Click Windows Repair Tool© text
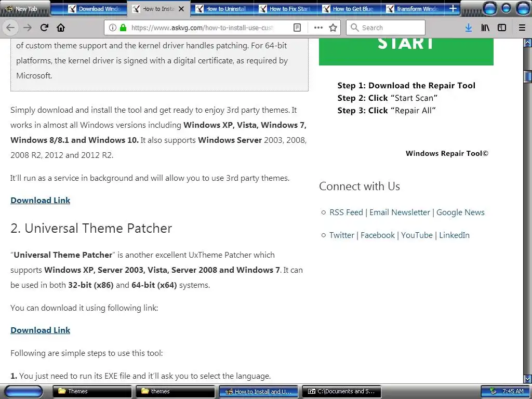532x399 pixels. point(447,153)
